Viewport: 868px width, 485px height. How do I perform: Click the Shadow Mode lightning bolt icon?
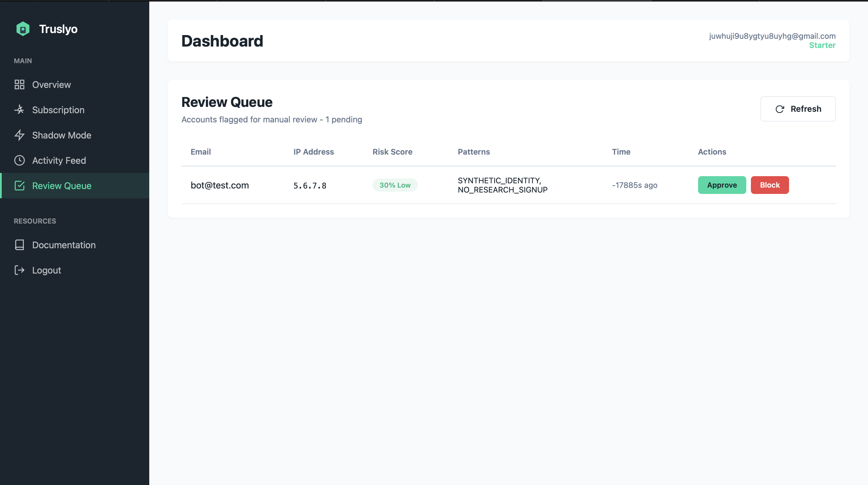coord(20,135)
